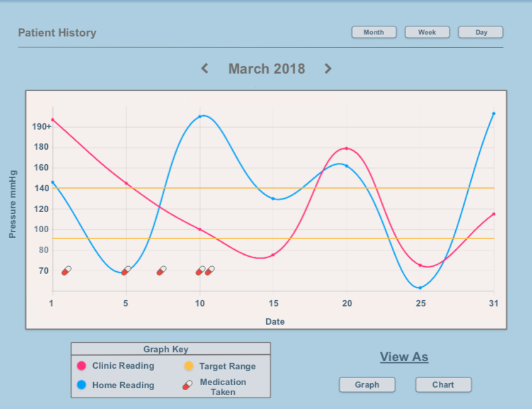Select the clinic reading peak at date 20
532x409 pixels.
click(346, 148)
